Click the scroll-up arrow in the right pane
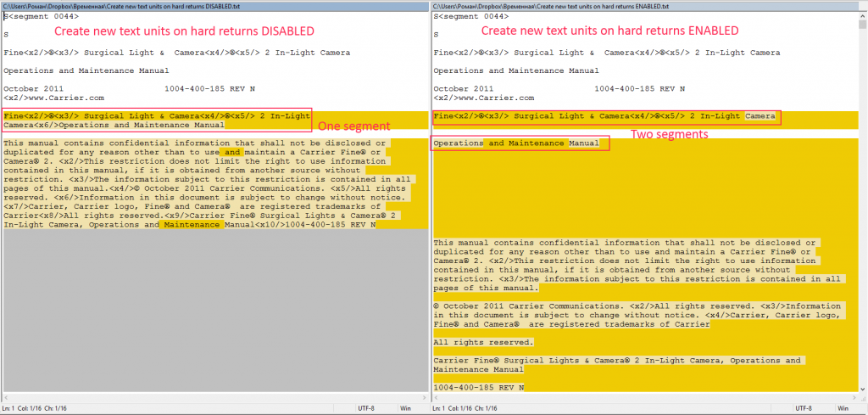This screenshot has width=868, height=415. [x=863, y=15]
